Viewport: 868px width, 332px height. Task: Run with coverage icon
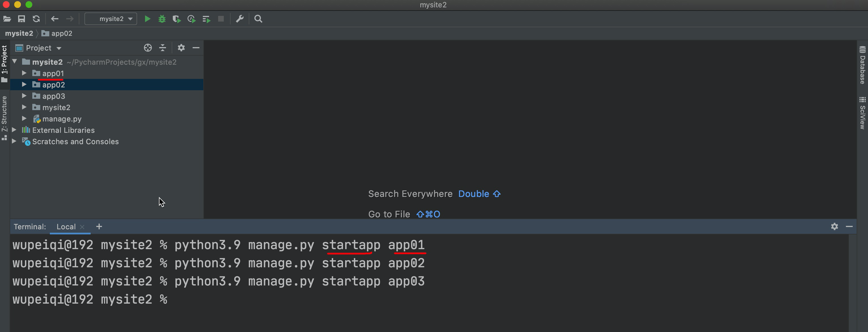pos(176,19)
